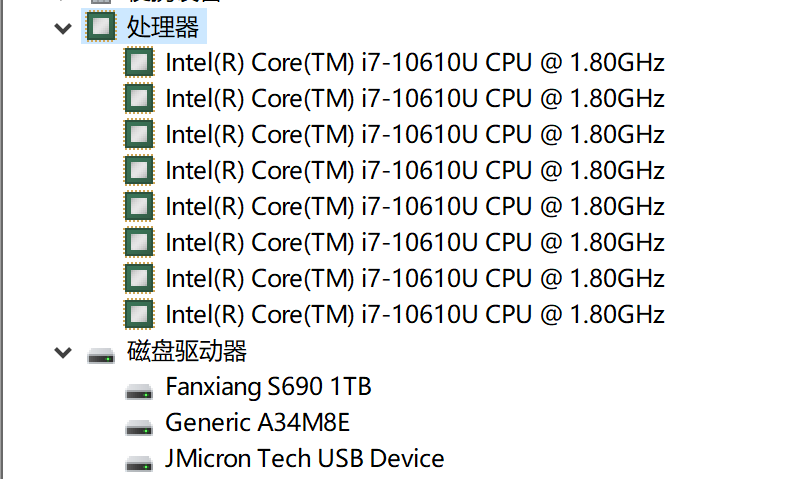Click the 处理器 category chip icon
791x479 pixels.
101,27
